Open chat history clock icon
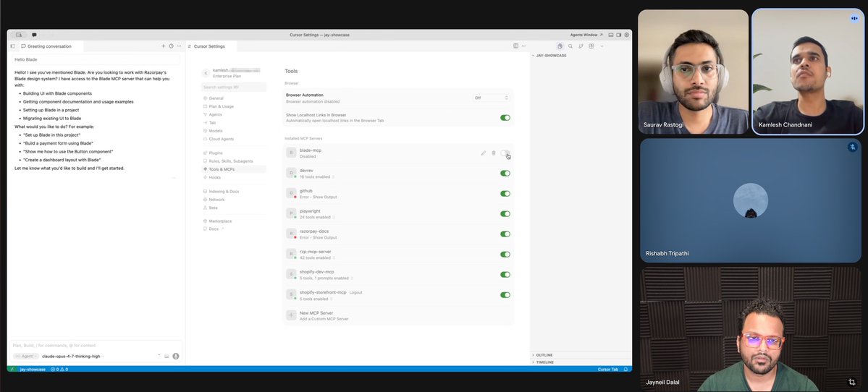 (171, 46)
